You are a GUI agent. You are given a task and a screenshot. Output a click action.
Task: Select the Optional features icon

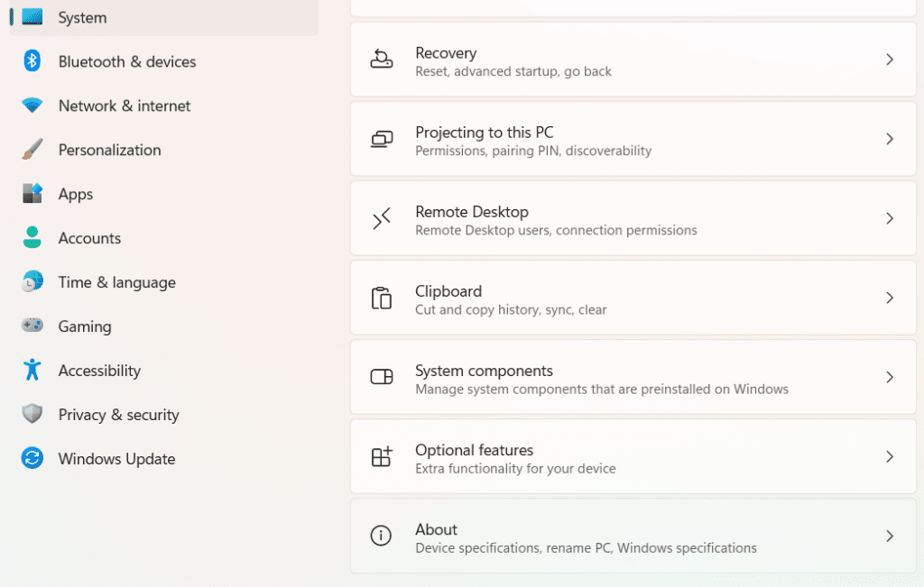pyautogui.click(x=382, y=456)
